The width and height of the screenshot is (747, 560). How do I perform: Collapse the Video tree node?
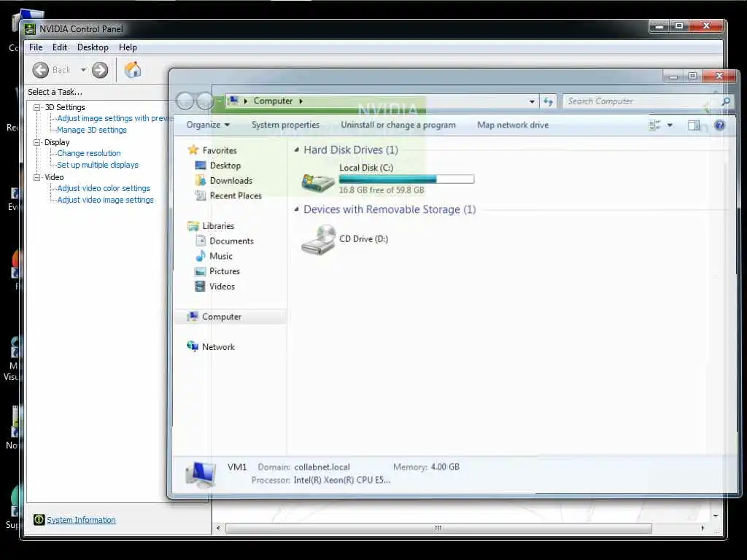36,177
